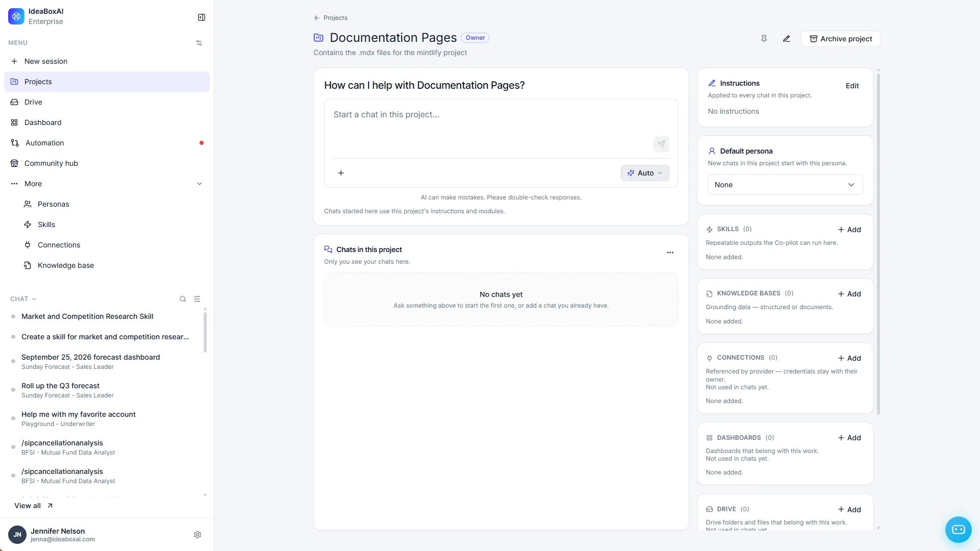The height and width of the screenshot is (551, 980).
Task: Open View all chats link
Action: point(33,506)
